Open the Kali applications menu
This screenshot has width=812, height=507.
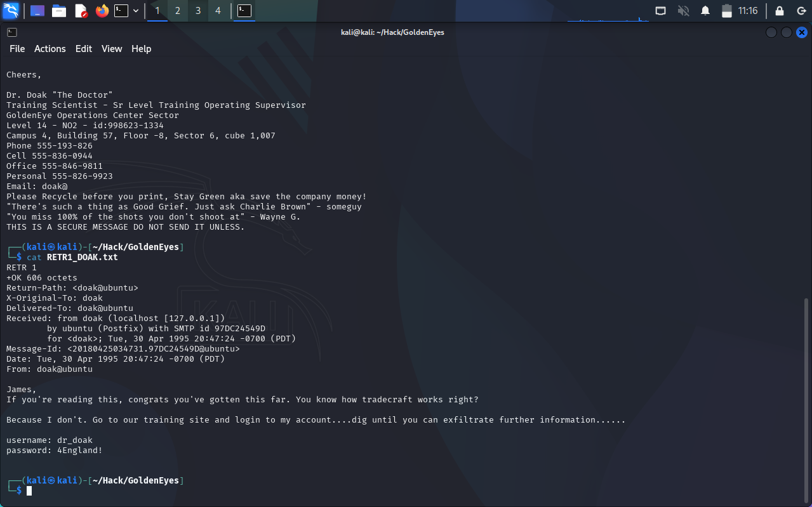point(11,10)
